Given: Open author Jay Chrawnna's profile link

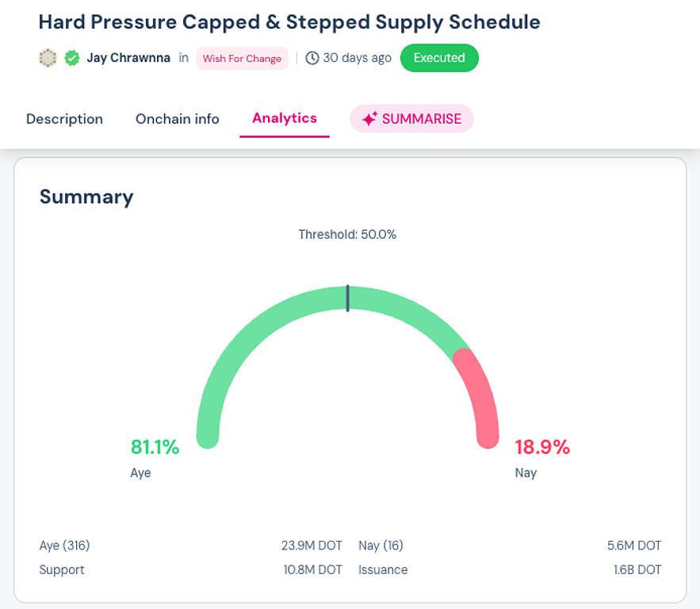Looking at the screenshot, I should tap(128, 58).
